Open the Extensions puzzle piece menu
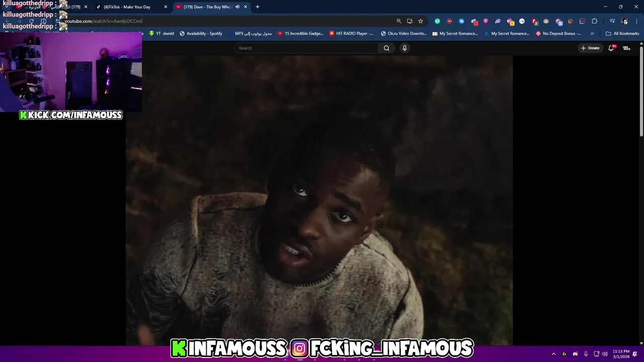Screen dimensions: 644x362 coord(594,21)
